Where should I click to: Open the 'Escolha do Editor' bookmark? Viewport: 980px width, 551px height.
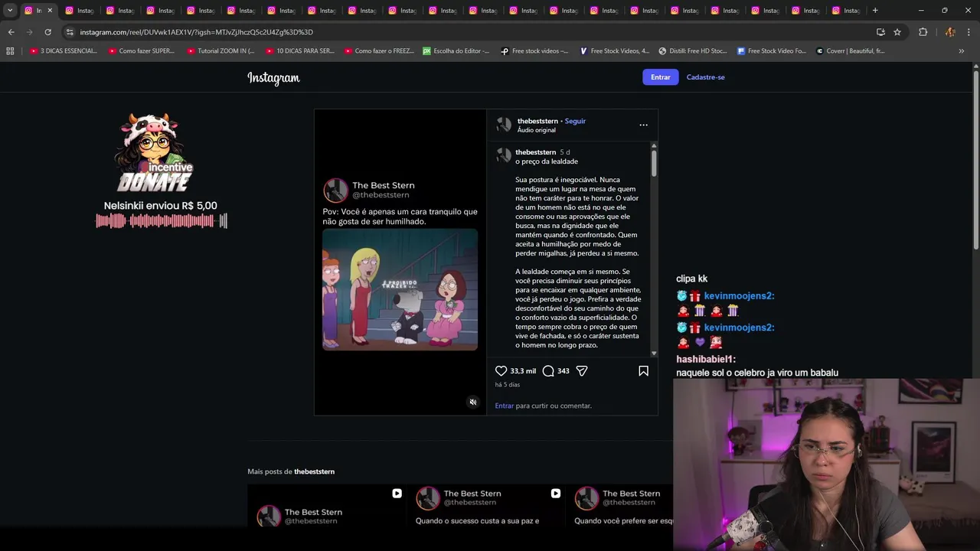[456, 51]
